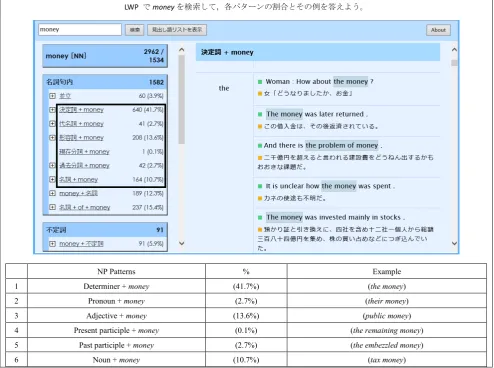Click table cell 'Adjective + money'
494x368 pixels.
tap(116, 316)
